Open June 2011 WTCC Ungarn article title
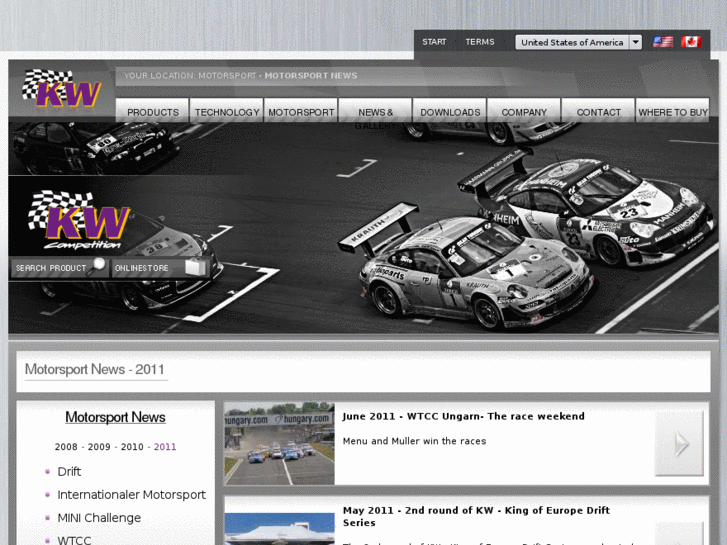Viewport: 727px width, 545px height. [463, 416]
